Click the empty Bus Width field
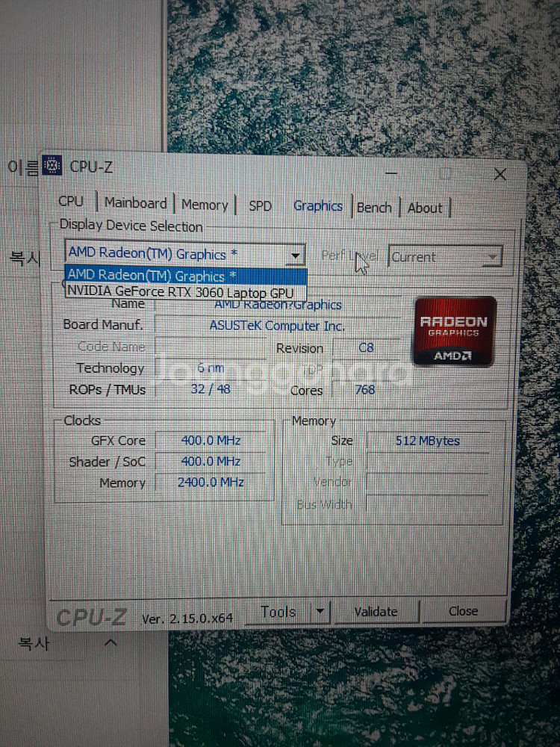The height and width of the screenshot is (747, 560). [x=428, y=504]
